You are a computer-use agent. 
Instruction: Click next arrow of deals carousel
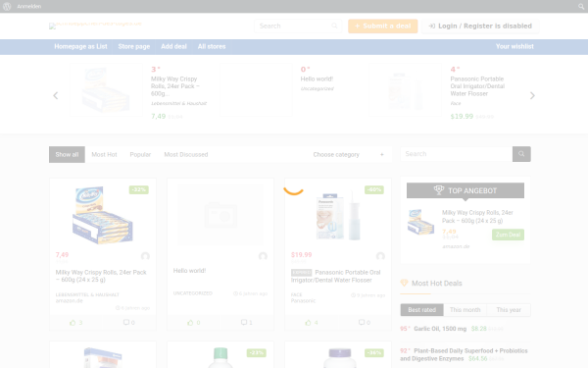pos(532,96)
